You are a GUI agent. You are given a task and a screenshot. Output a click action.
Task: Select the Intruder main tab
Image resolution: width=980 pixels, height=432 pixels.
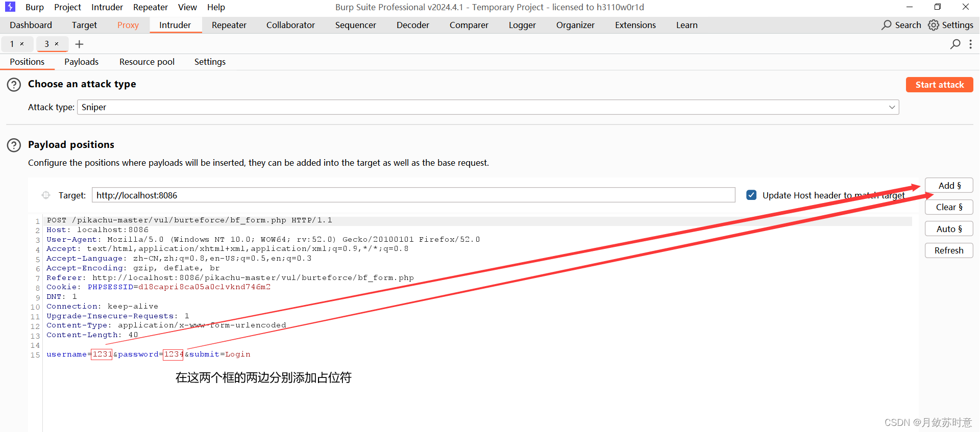point(175,25)
